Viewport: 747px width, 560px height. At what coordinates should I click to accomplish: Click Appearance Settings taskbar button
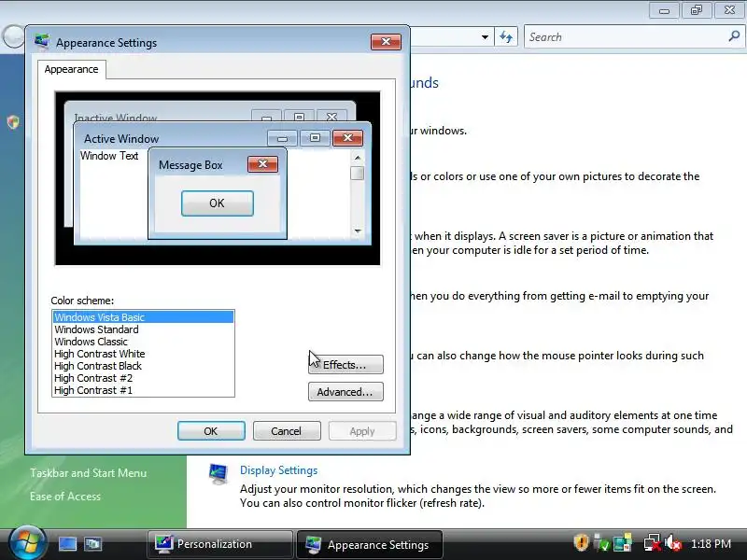point(370,544)
